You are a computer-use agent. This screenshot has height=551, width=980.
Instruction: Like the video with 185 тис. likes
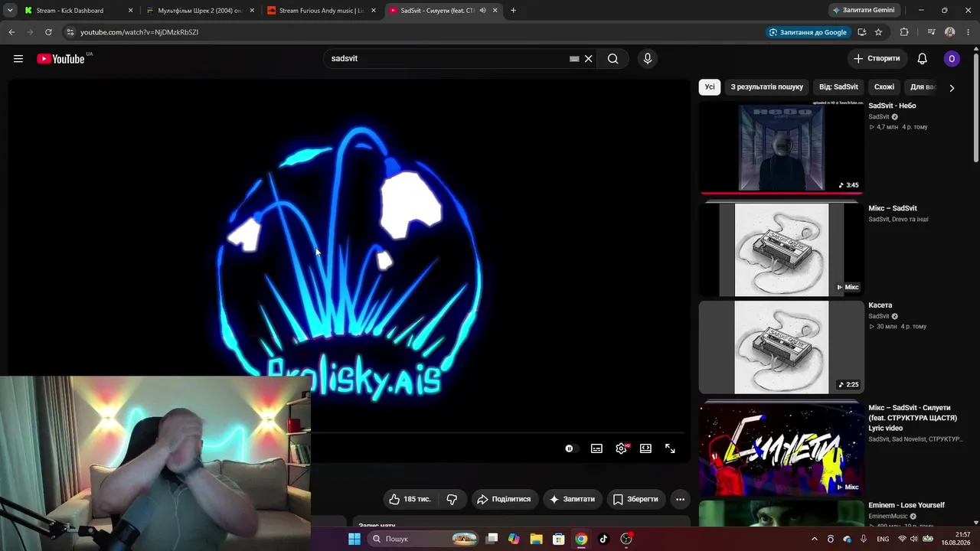(410, 499)
